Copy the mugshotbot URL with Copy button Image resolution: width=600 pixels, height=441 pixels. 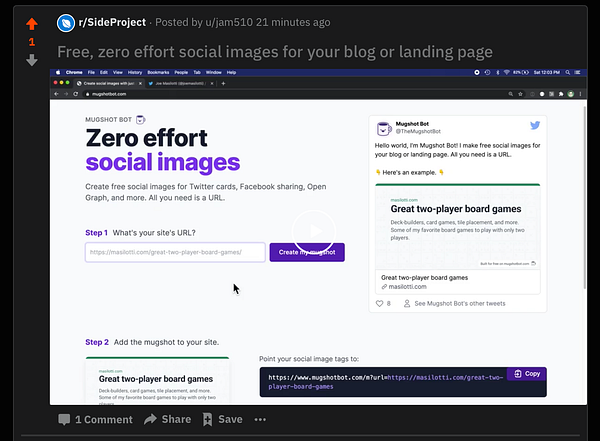tap(527, 374)
